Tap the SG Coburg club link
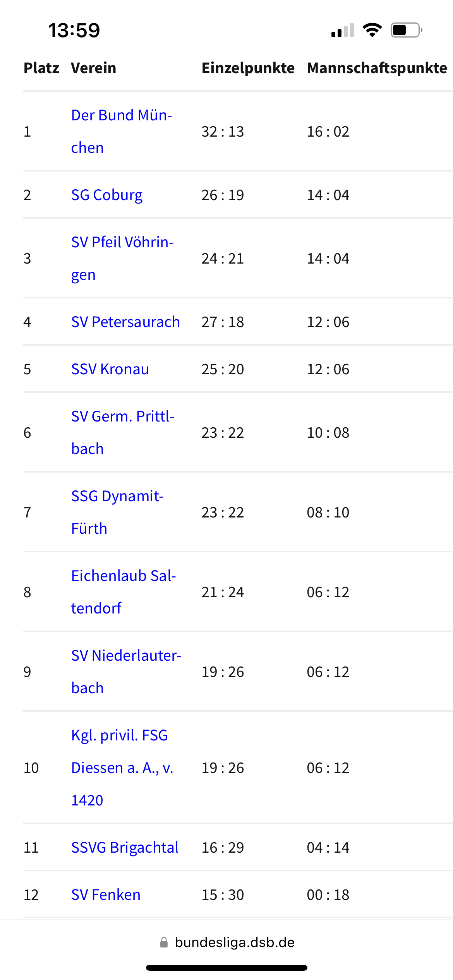453x980 pixels. click(x=106, y=195)
